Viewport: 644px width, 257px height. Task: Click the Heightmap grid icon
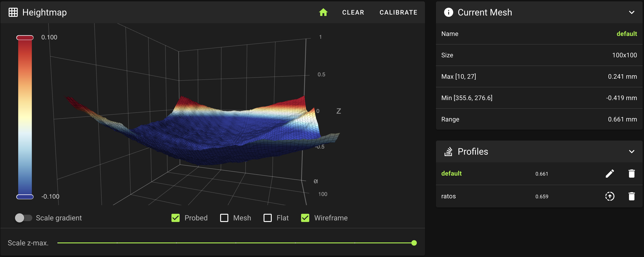tap(13, 12)
